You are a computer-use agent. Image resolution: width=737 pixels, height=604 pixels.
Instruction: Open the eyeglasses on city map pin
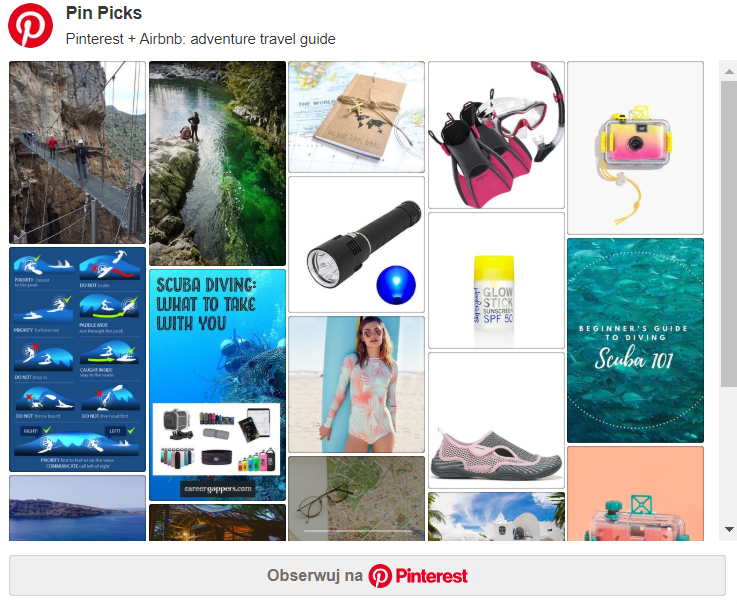(356, 499)
